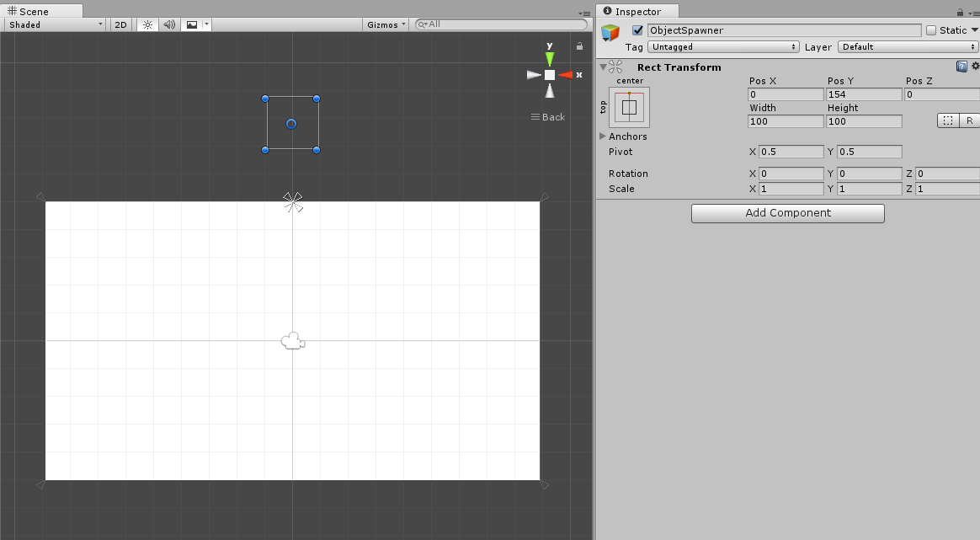Open the anchor presets box
Viewport: 980px width, 540px height.
(x=630, y=107)
